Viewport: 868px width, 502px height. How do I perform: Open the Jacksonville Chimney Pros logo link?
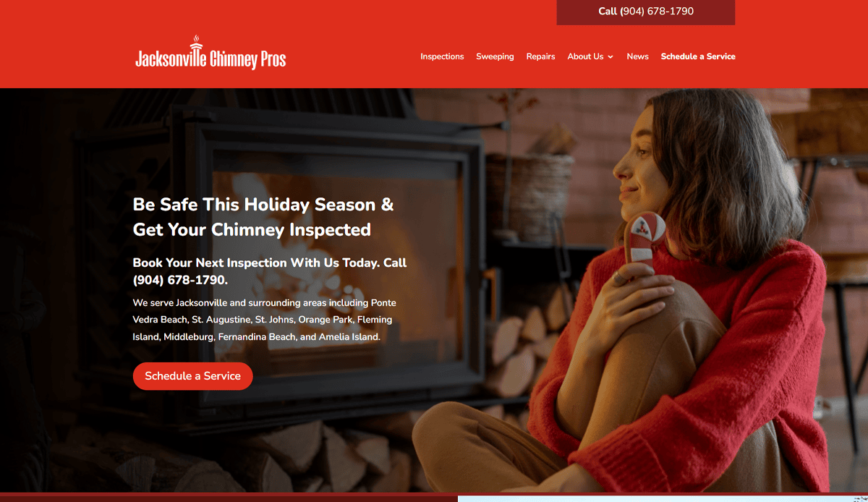point(210,53)
